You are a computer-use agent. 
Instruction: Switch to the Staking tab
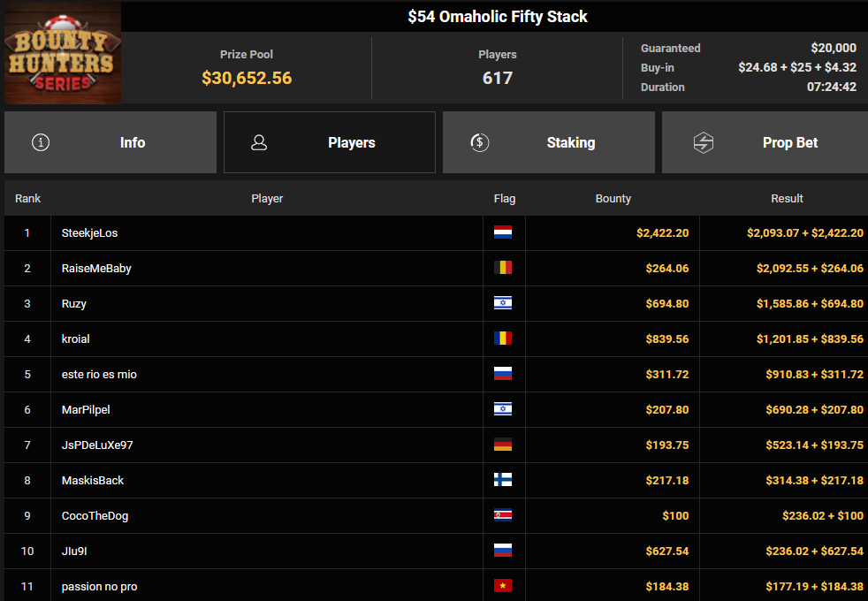click(x=549, y=142)
